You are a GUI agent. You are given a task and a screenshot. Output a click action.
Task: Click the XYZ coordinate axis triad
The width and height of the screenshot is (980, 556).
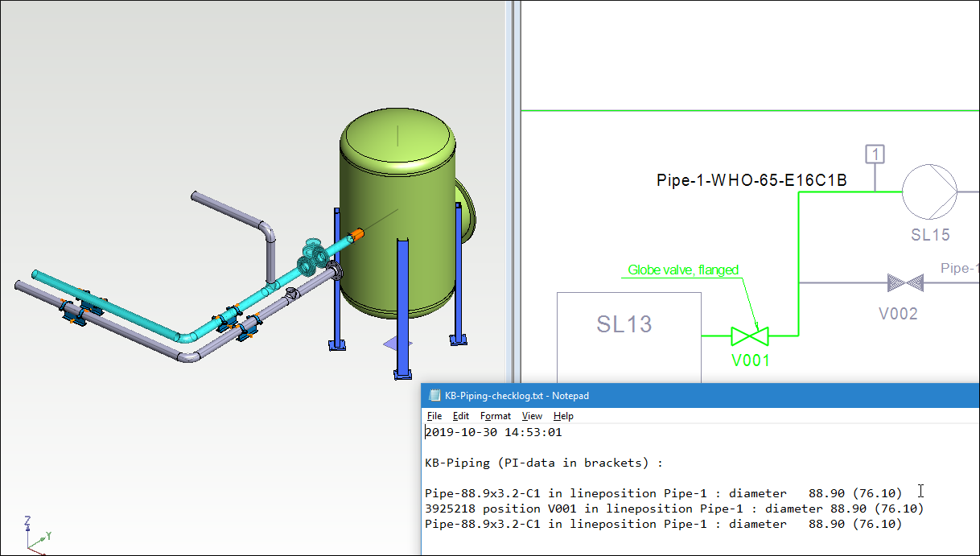coord(35,534)
